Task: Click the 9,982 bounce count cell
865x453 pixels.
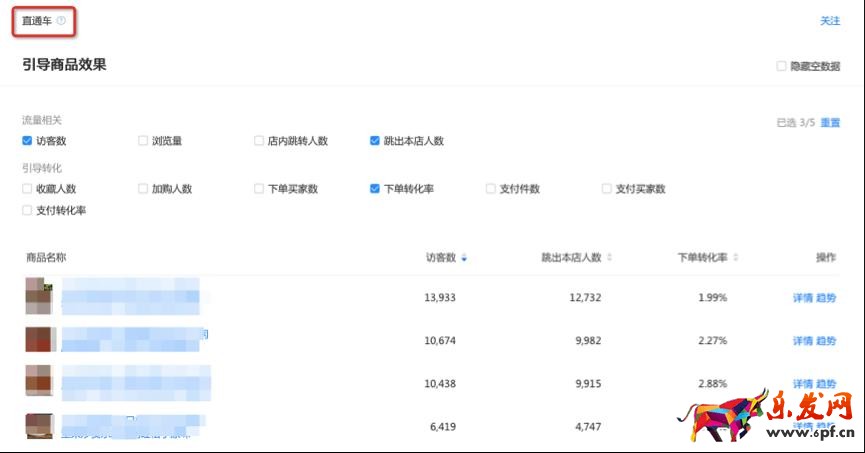Action: (x=588, y=340)
